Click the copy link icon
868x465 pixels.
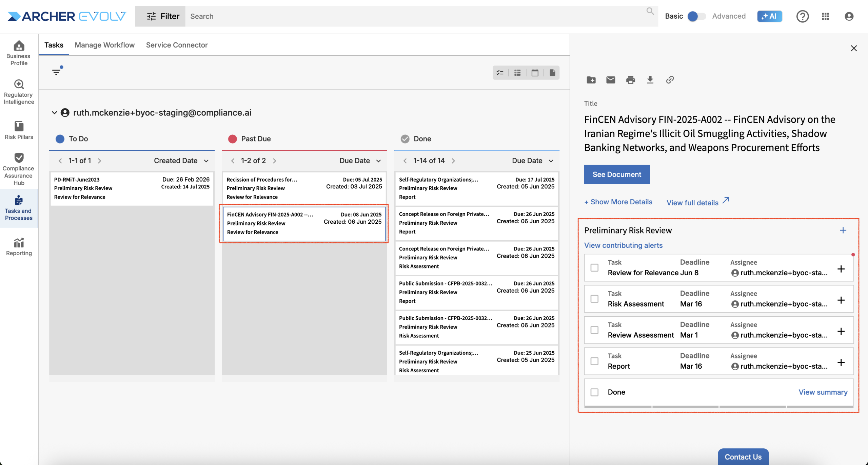click(670, 80)
